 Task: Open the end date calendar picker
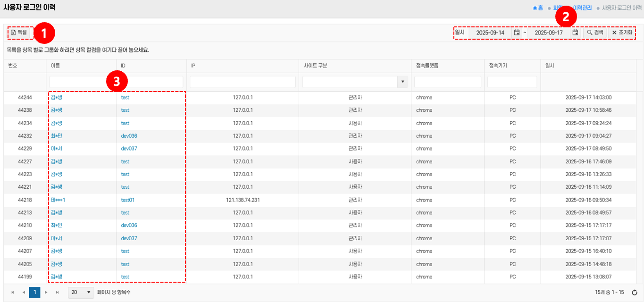pos(575,33)
